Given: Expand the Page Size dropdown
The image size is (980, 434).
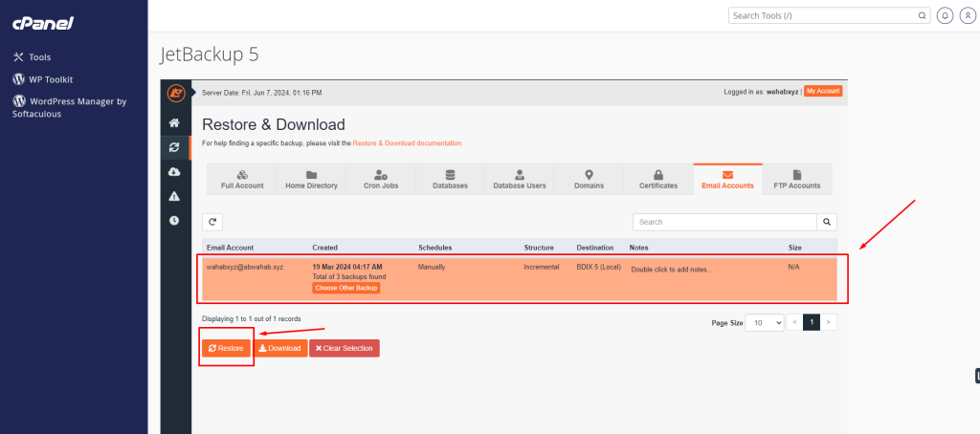Looking at the screenshot, I should (765, 323).
